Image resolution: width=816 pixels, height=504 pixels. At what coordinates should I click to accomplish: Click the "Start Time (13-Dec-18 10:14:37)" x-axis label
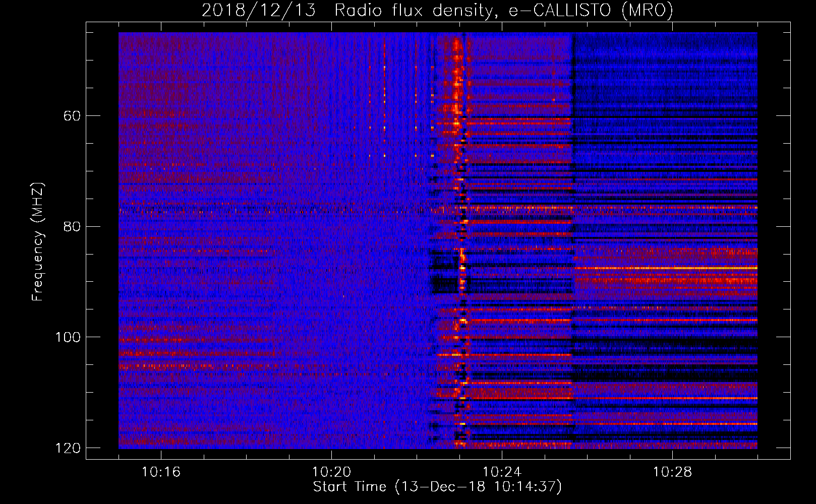437,487
